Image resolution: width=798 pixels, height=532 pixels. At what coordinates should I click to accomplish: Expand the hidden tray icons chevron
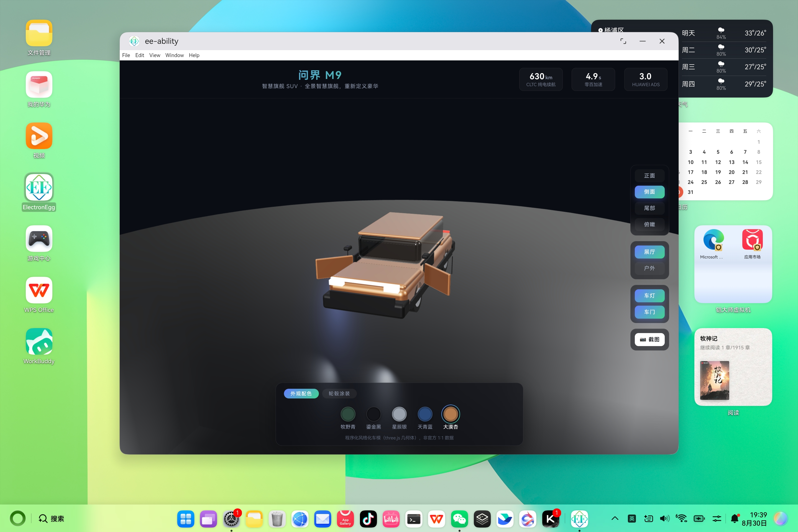click(615, 518)
